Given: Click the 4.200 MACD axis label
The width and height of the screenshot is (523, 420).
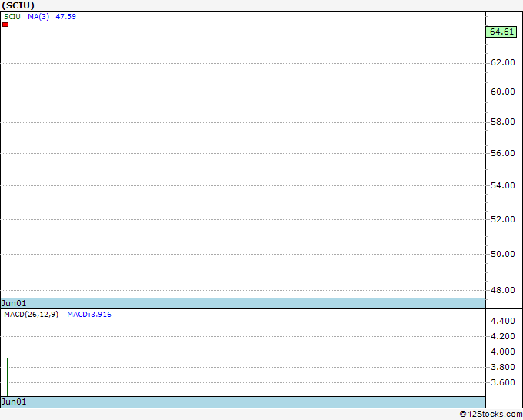Looking at the screenshot, I should [503, 336].
